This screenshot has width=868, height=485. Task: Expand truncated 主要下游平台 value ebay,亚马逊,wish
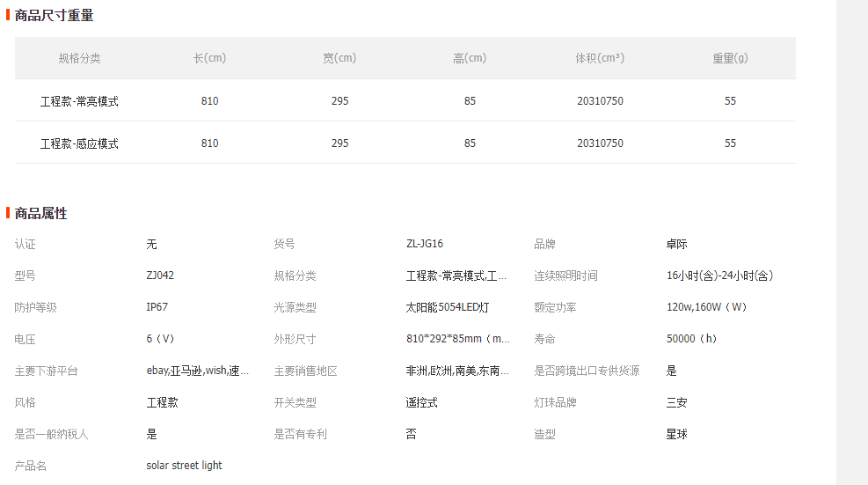pos(197,371)
